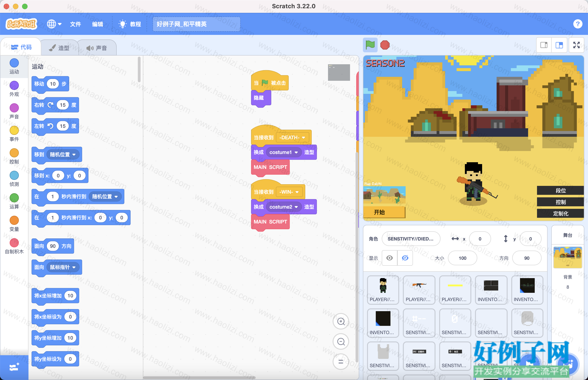Screen dimensions: 588x380
Task: Select the 运动 block category
Action: coord(14,66)
